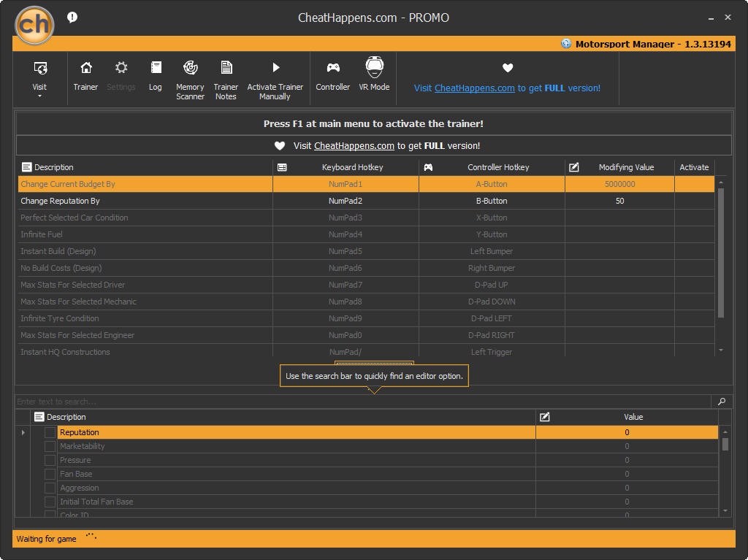Toggle the Fan Base checkbox
This screenshot has height=560, width=748.
(50, 474)
